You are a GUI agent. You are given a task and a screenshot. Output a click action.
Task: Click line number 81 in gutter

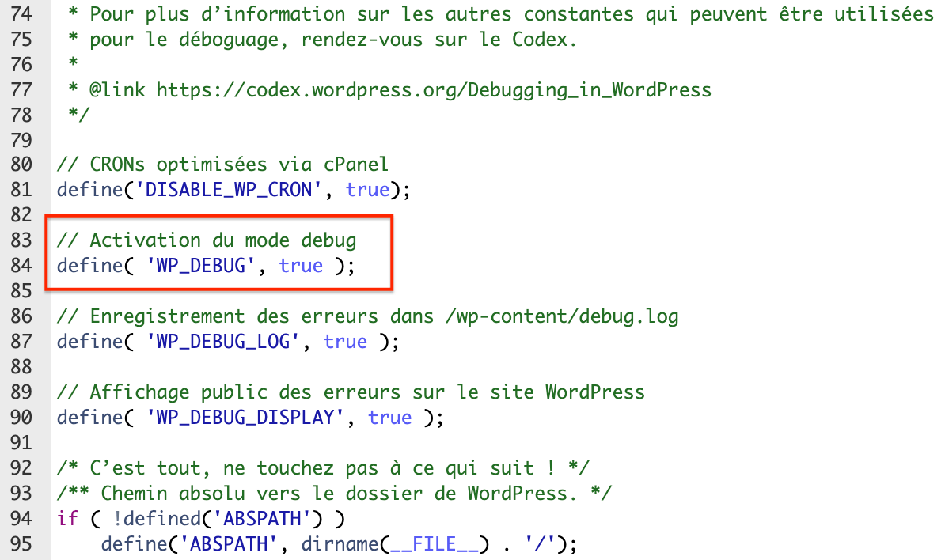tap(21, 189)
